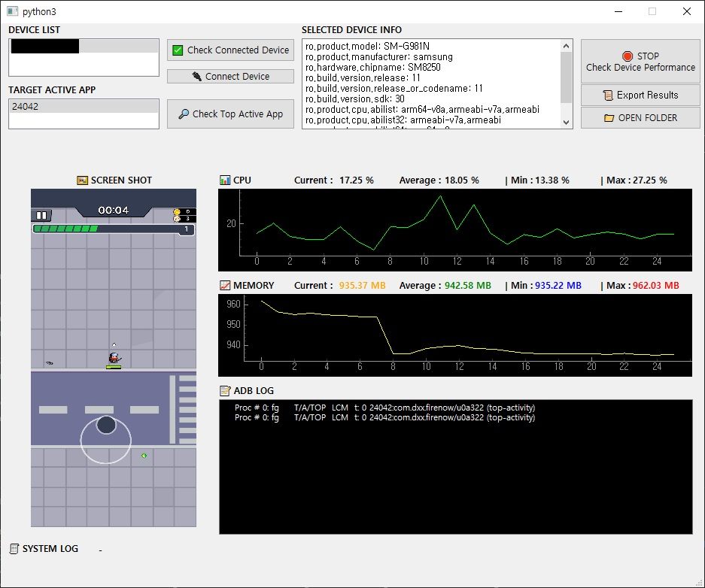This screenshot has height=588, width=705.
Task: Click the CPU bar chart icon
Action: (225, 180)
